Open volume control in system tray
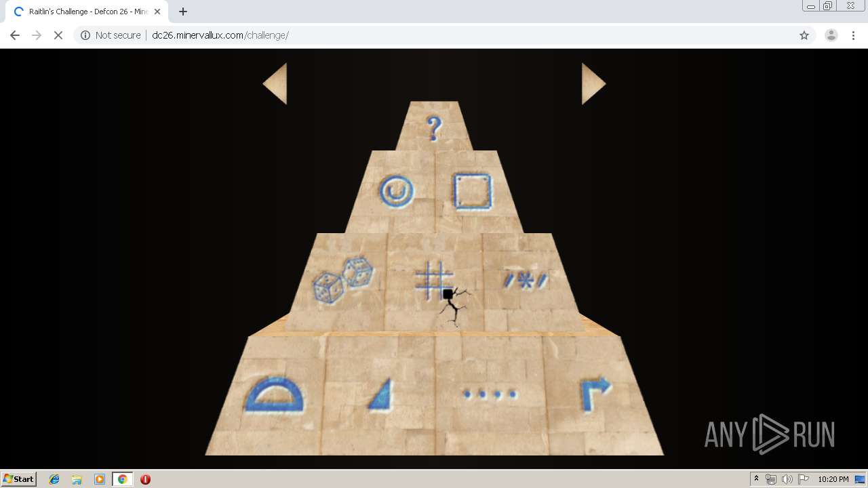This screenshot has width=868, height=488. pyautogui.click(x=787, y=479)
